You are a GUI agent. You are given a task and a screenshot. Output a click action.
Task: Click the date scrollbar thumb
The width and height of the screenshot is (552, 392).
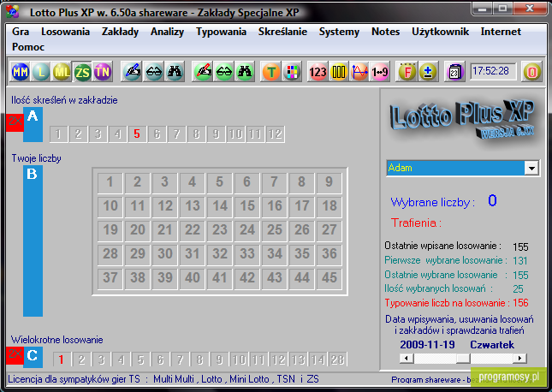463,359
